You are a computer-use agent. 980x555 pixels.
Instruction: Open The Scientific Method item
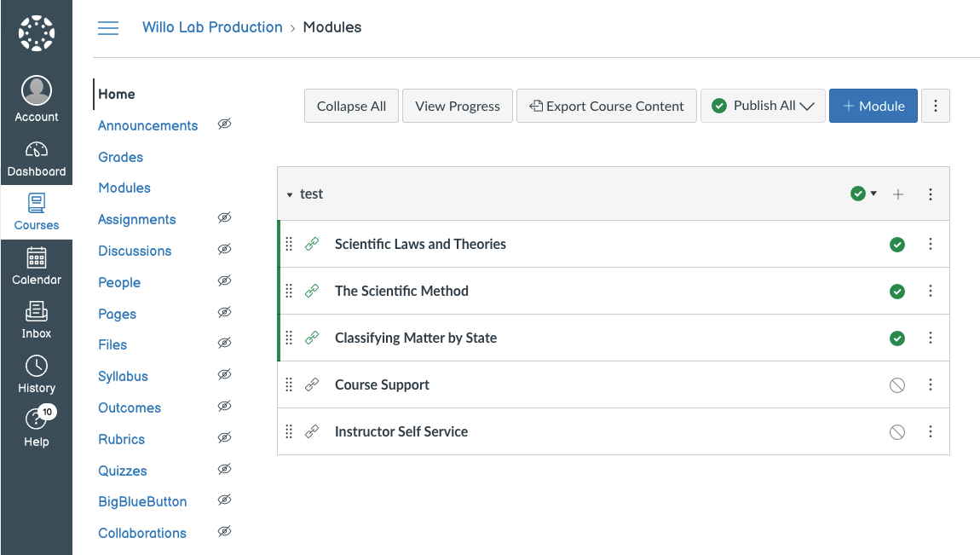[401, 291]
